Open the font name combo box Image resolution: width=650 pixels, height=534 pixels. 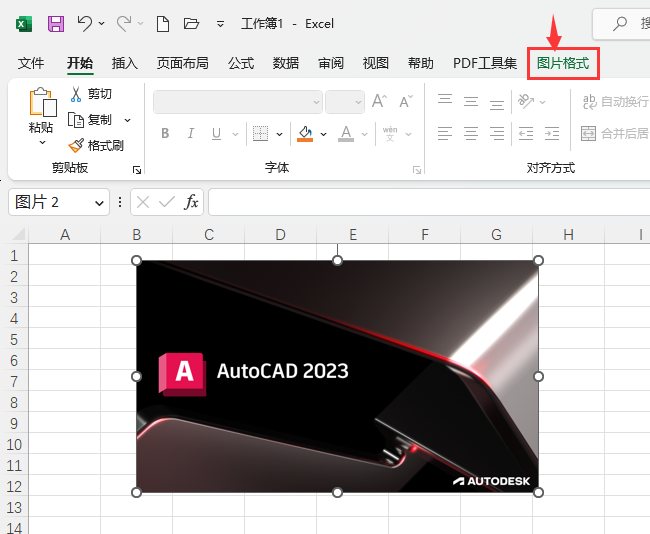(x=238, y=102)
